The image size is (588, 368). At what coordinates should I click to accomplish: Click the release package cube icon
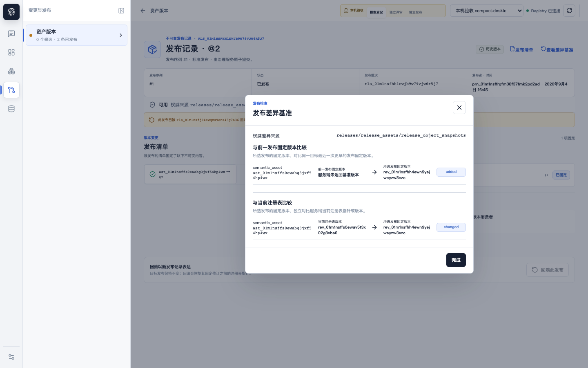pos(152,49)
